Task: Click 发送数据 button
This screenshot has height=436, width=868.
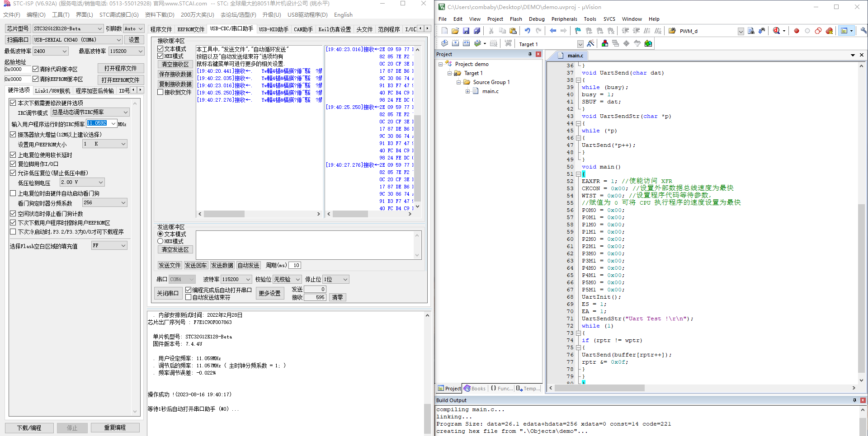Action: click(x=222, y=265)
